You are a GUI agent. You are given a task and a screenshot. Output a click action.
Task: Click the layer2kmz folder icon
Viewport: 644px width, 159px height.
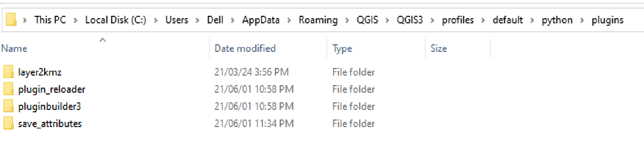(9, 72)
